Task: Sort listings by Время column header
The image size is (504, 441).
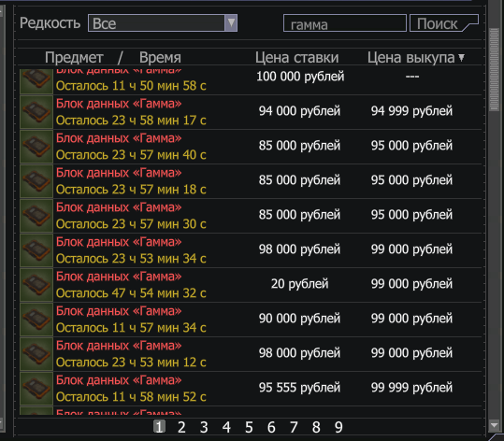Action: tap(160, 58)
